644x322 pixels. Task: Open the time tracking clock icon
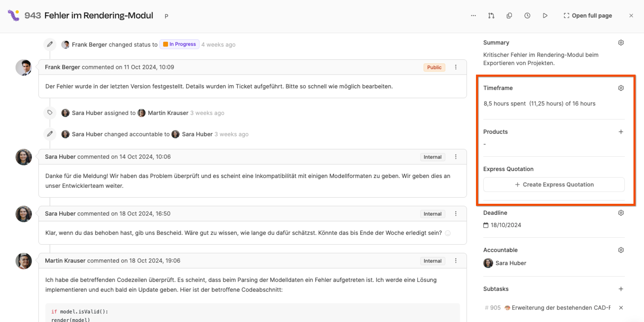527,16
